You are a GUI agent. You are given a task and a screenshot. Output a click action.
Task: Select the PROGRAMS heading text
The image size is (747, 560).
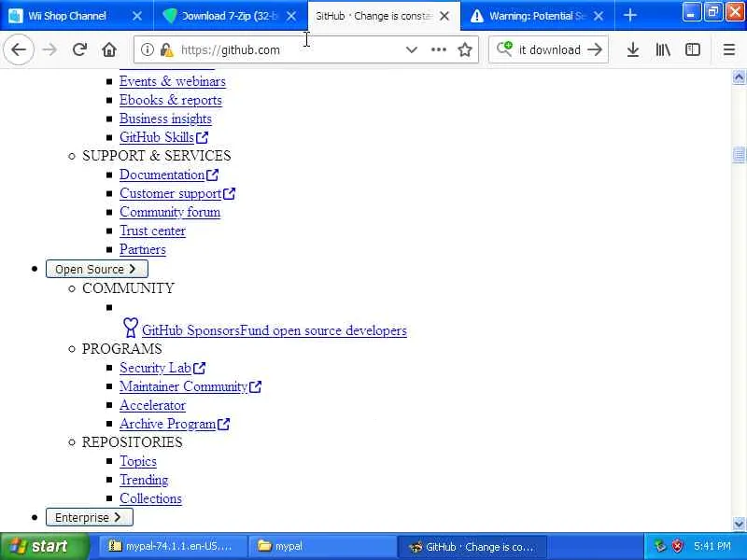click(x=122, y=348)
